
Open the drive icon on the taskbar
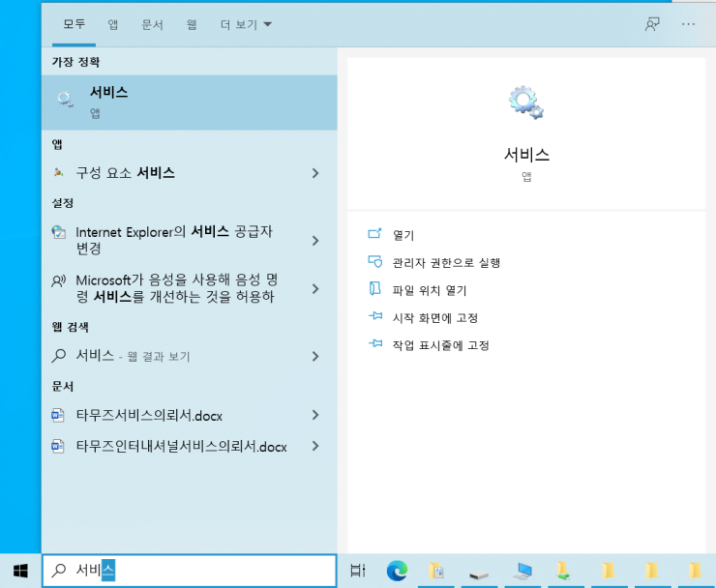(479, 574)
